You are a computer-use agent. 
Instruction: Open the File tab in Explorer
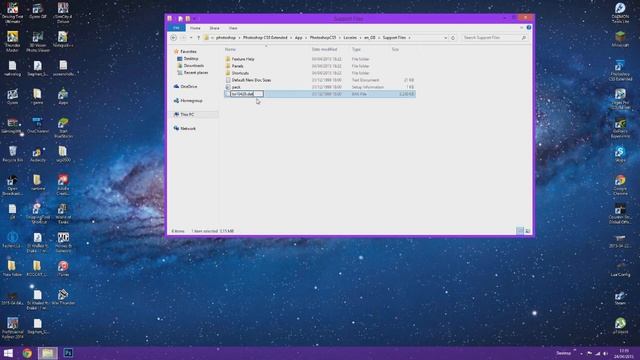click(x=176, y=28)
